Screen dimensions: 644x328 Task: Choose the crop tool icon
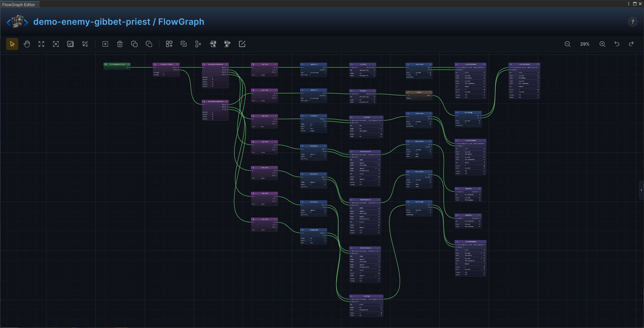[x=85, y=44]
